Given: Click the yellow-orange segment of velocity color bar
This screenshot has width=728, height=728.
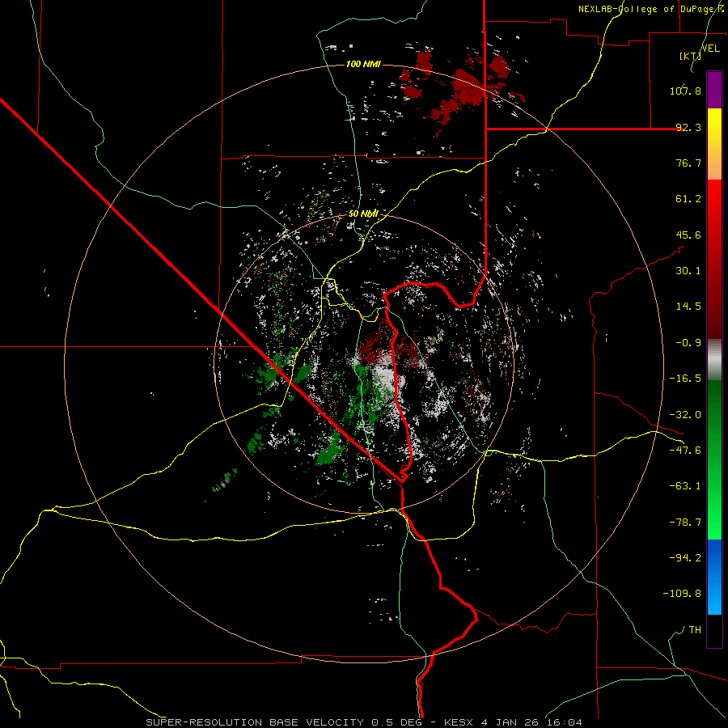Looking at the screenshot, I should tap(714, 144).
